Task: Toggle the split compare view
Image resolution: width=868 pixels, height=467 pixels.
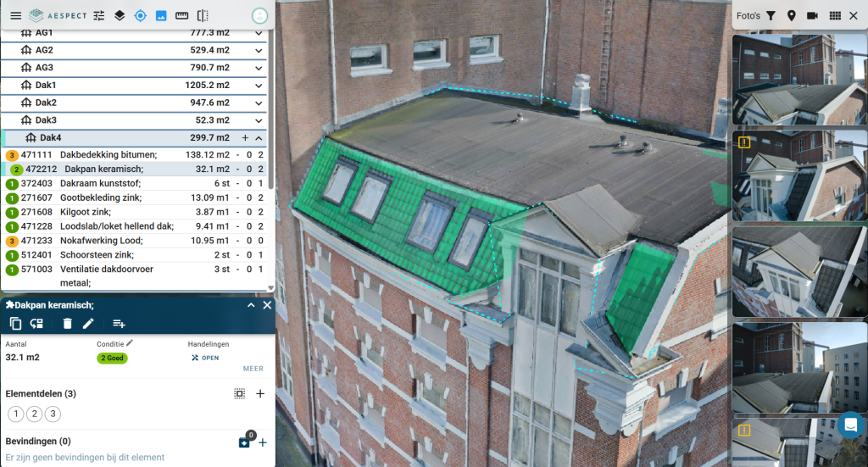Action: pos(203,15)
